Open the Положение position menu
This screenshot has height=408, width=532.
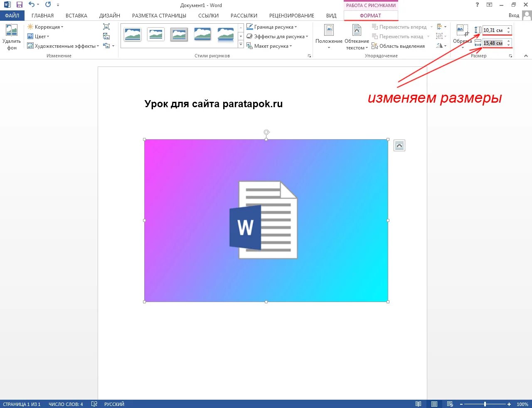coord(329,37)
